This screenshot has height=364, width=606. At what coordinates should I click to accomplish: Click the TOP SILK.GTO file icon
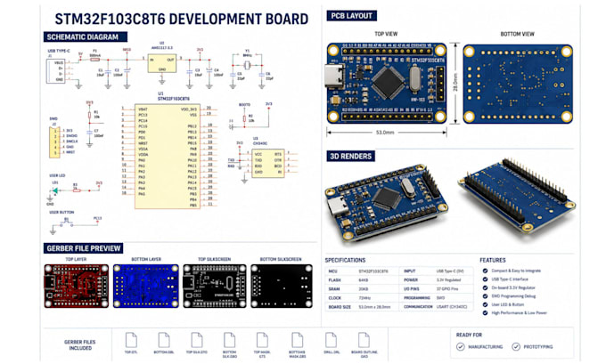click(197, 340)
